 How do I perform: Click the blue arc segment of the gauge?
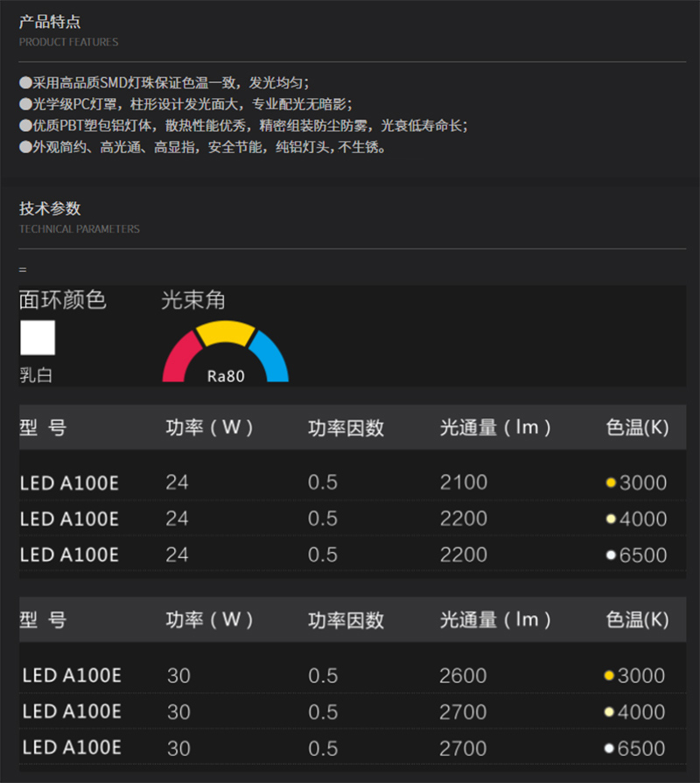point(270,358)
